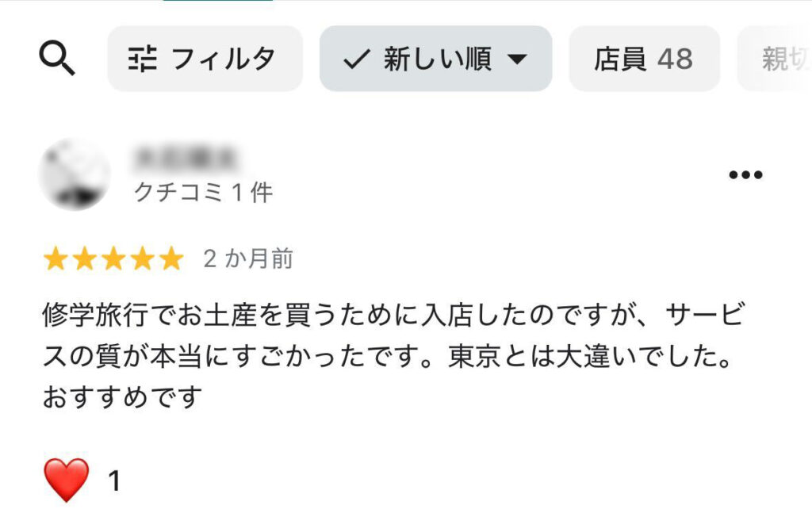
Task: Click the reviewer's profile avatar
Action: 75,175
